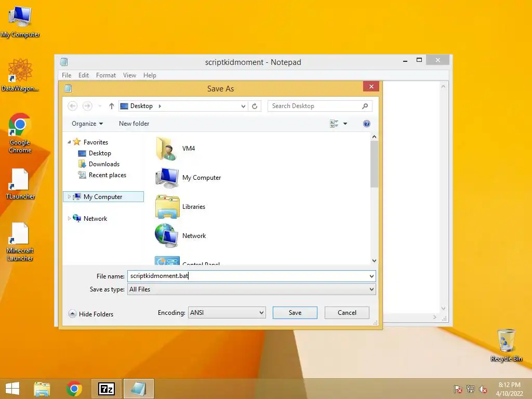Refresh the Desktop folder listing
This screenshot has height=399, width=532.
click(255, 106)
